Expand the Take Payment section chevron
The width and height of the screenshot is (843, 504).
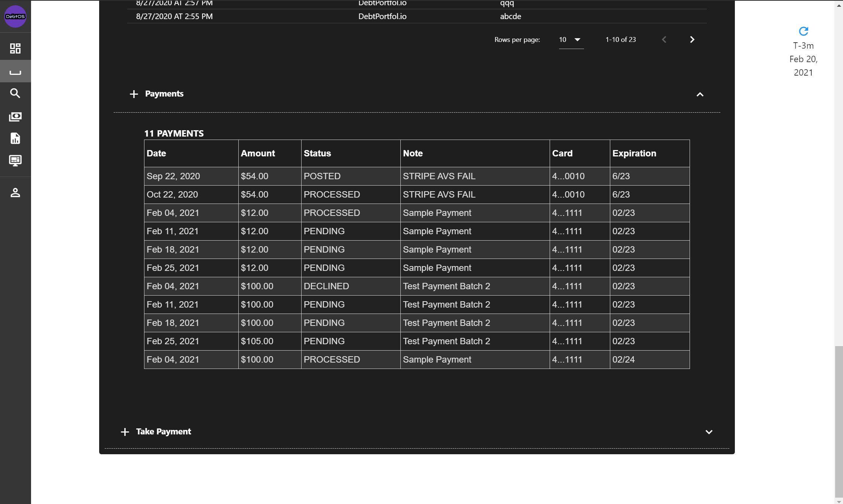click(x=709, y=432)
